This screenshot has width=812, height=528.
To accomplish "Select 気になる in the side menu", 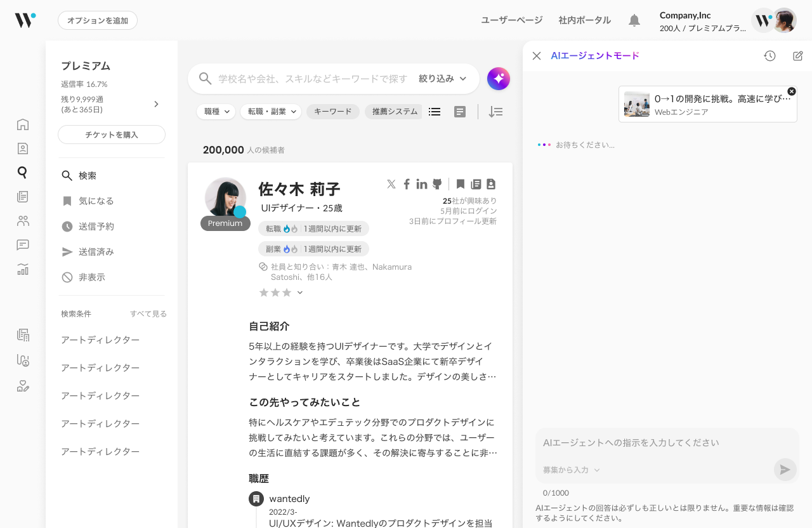I will coord(96,201).
